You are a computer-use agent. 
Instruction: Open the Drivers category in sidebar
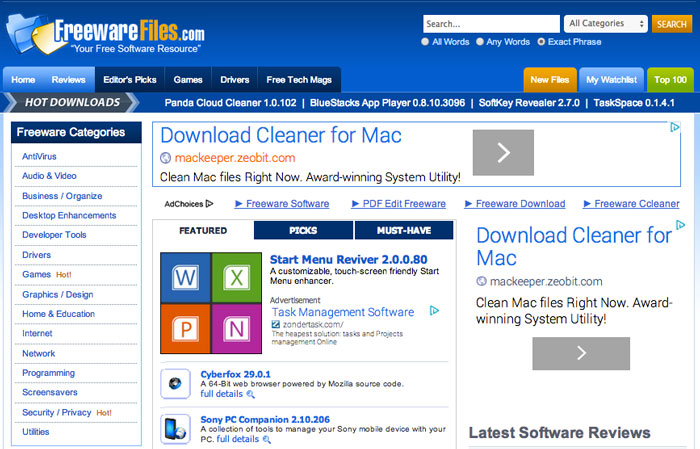[x=37, y=255]
